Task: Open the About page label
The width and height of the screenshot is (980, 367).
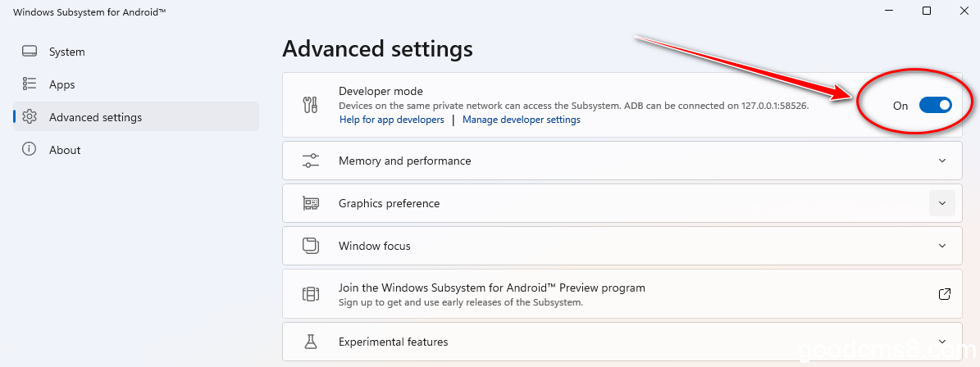Action: tap(65, 150)
